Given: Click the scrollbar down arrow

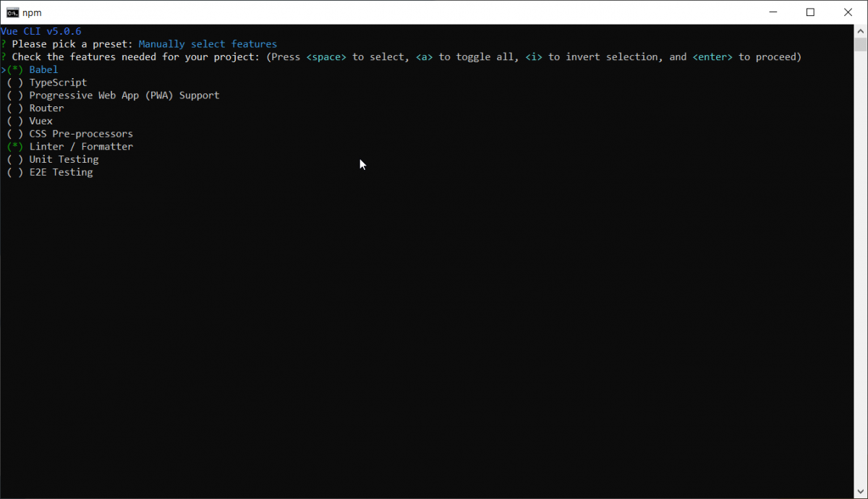Looking at the screenshot, I should click(861, 492).
